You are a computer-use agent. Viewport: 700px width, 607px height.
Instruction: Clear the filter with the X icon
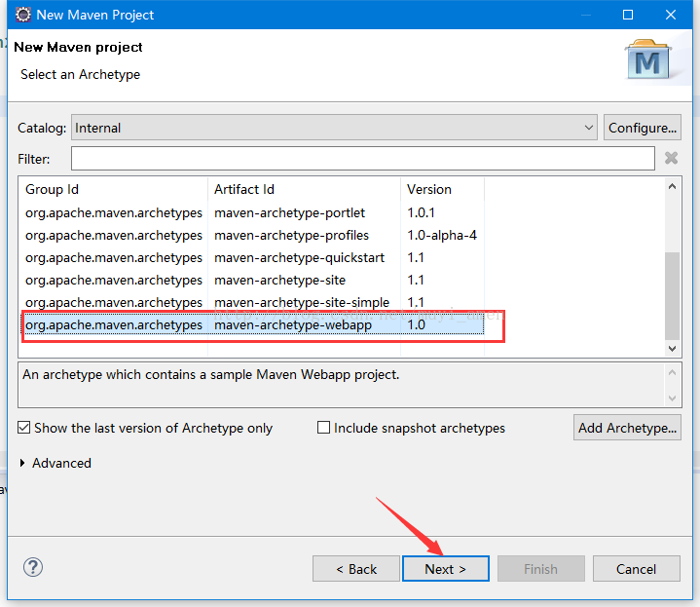(x=671, y=158)
